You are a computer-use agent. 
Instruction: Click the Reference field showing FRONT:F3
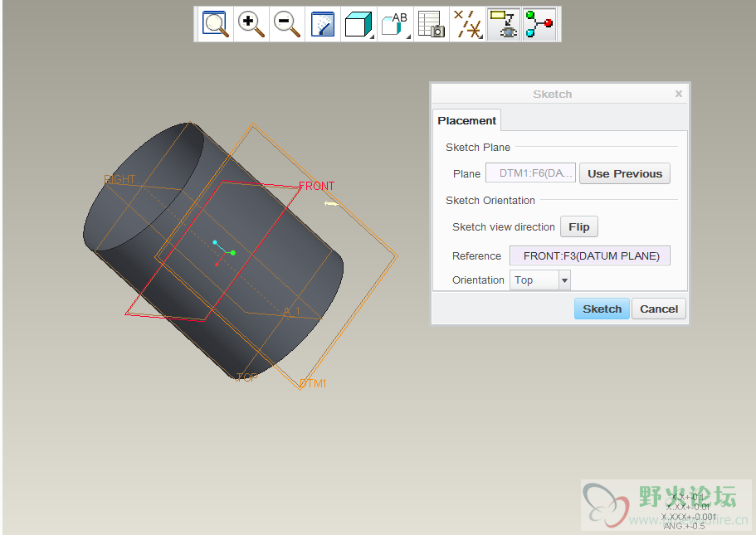click(x=590, y=255)
